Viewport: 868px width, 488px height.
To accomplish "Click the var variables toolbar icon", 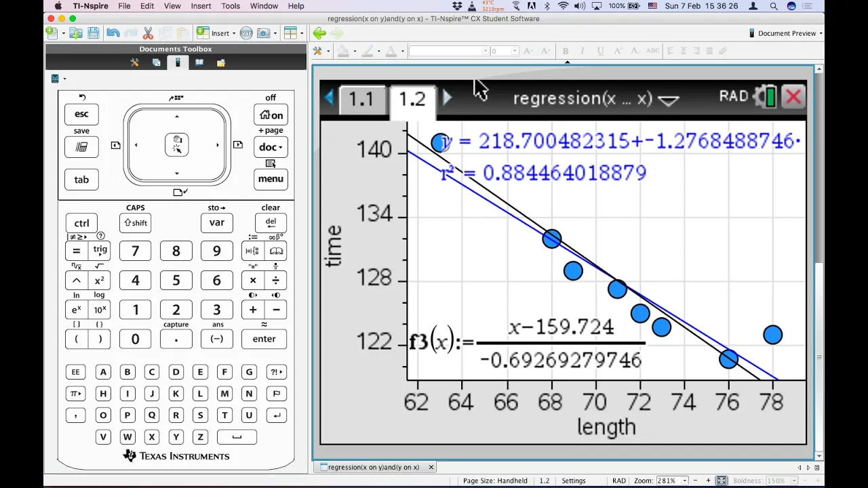I will (246, 33).
